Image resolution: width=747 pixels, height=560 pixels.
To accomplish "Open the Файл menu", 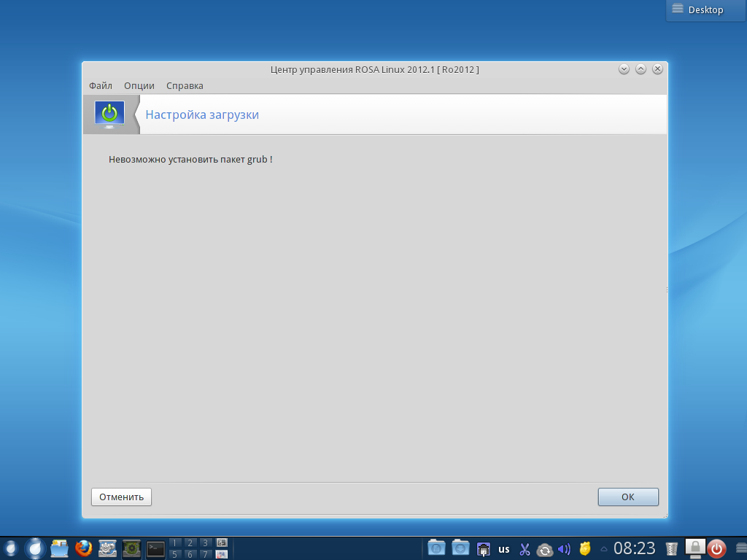I will click(x=101, y=86).
